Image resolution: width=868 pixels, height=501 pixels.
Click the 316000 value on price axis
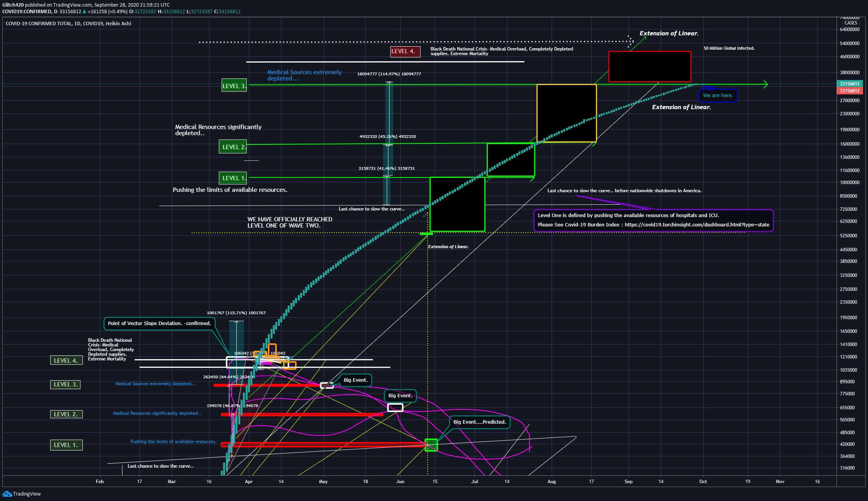(847, 468)
